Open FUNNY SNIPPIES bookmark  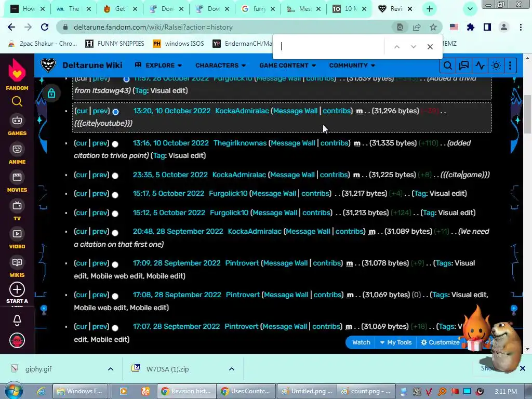click(115, 44)
